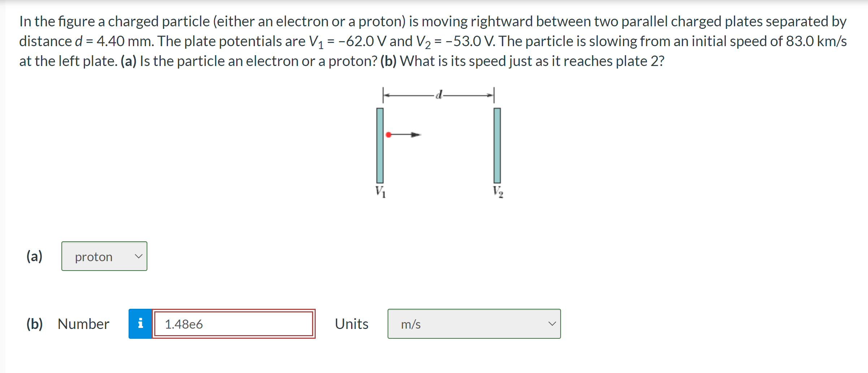Click the bold (b) part label

coord(35,324)
